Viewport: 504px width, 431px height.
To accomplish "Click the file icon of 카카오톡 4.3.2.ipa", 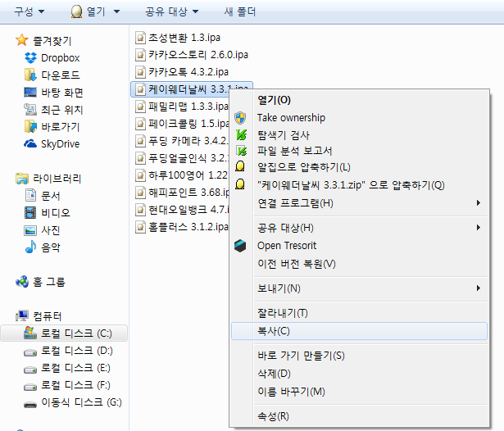I will [140, 72].
